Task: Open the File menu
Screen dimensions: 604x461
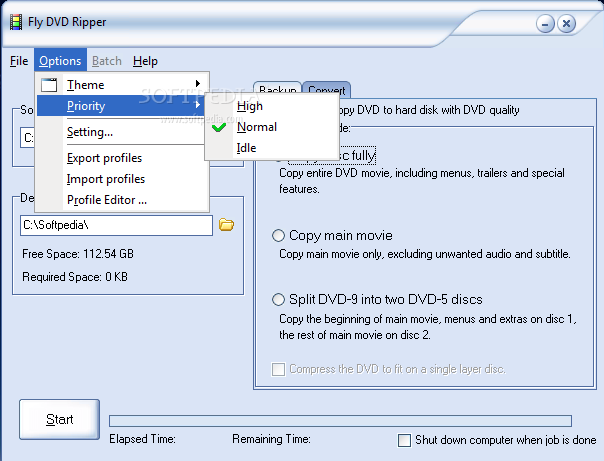Action: 19,61
